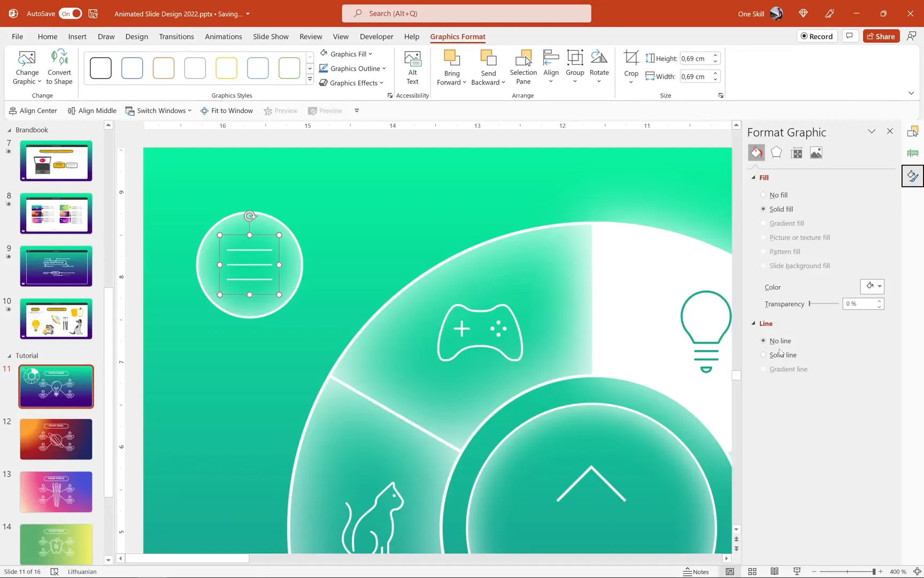
Task: Switch to Normal view in status bar
Action: click(730, 572)
